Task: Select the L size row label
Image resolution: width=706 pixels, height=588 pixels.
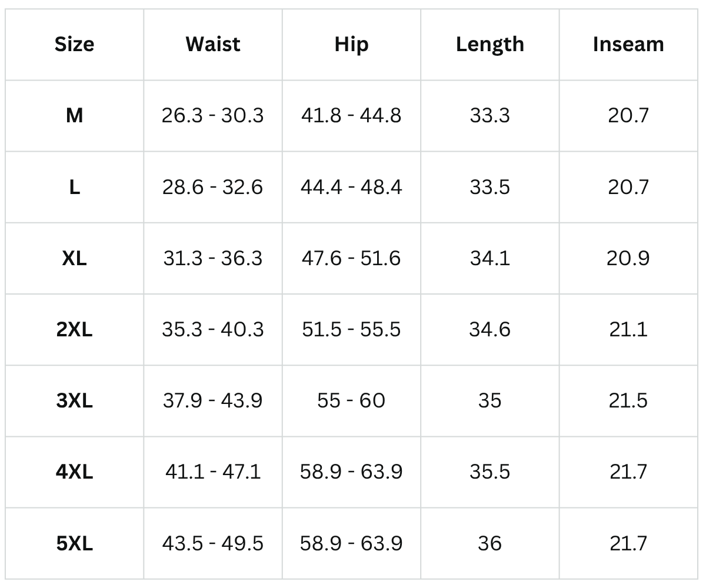Action: point(74,187)
